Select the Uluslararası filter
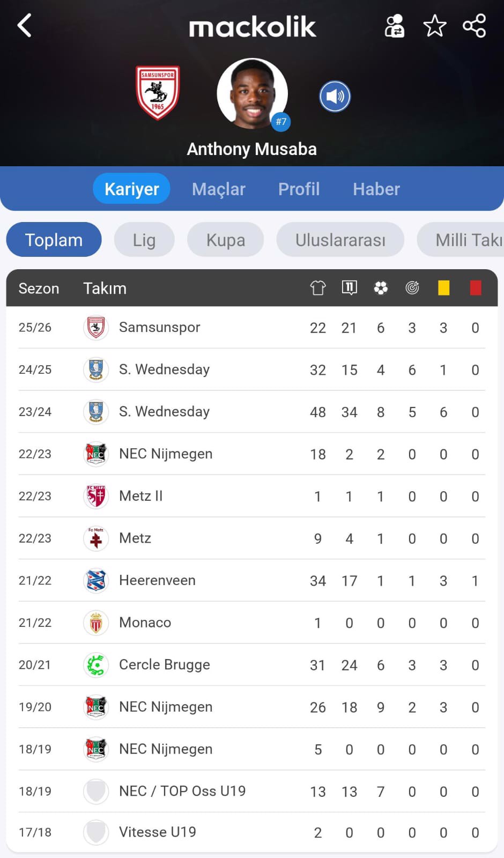Image resolution: width=504 pixels, height=858 pixels. (340, 240)
